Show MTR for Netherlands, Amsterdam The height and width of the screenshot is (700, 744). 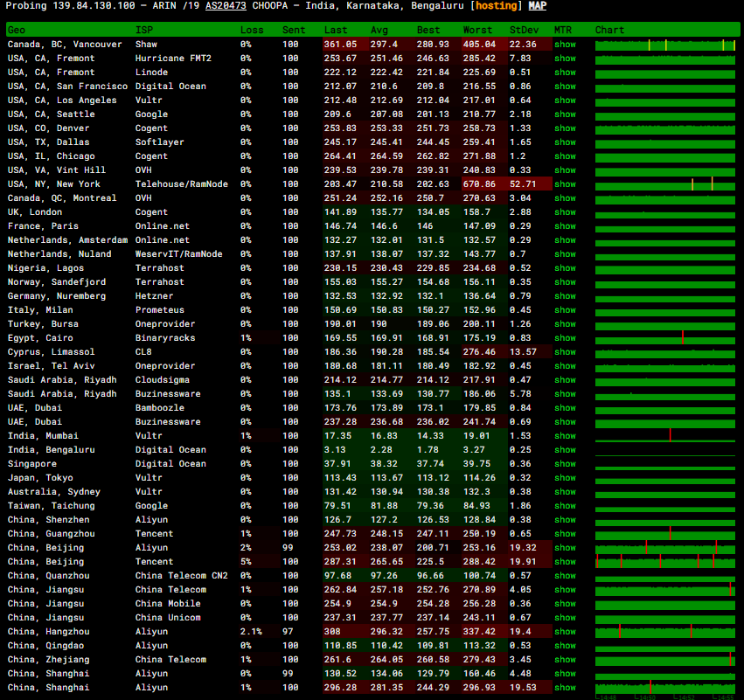pyautogui.click(x=565, y=240)
